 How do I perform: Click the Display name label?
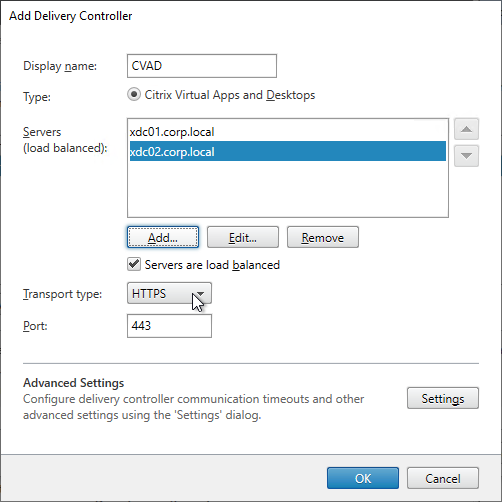point(60,66)
